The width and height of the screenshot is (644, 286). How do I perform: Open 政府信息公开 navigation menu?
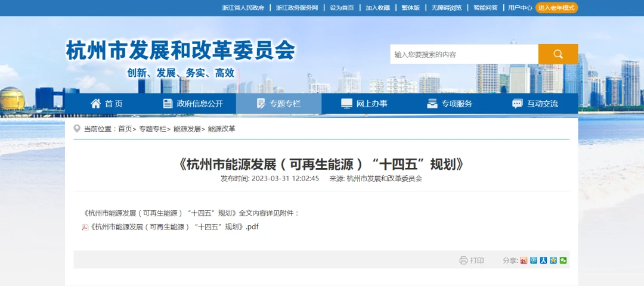pos(193,104)
